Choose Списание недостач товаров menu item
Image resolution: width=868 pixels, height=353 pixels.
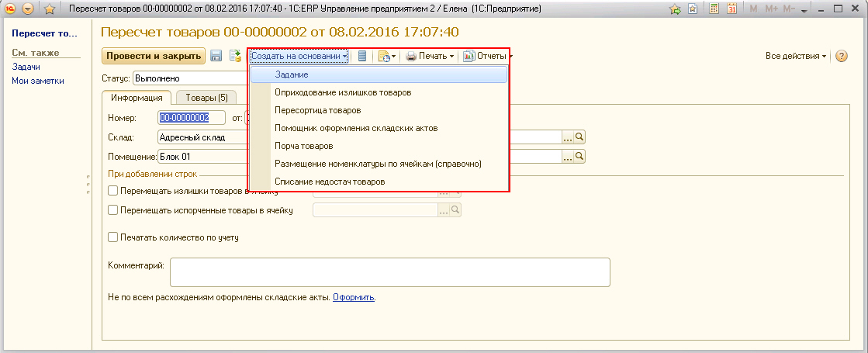pos(379,182)
